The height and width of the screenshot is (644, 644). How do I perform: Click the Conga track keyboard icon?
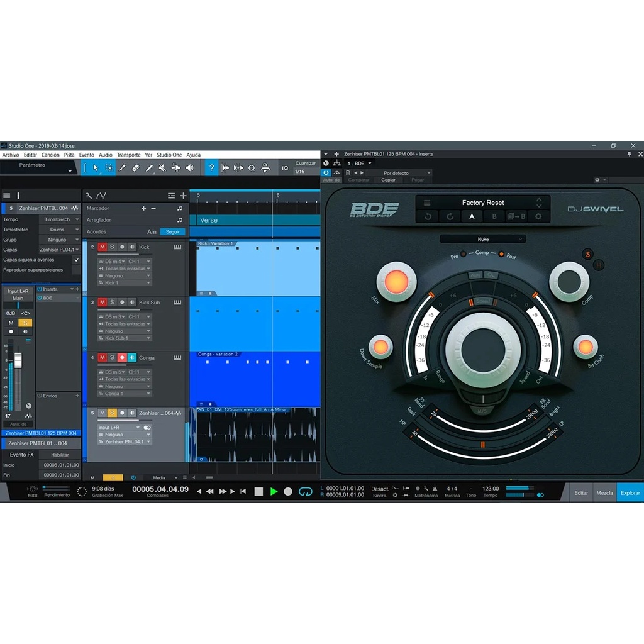pyautogui.click(x=177, y=358)
